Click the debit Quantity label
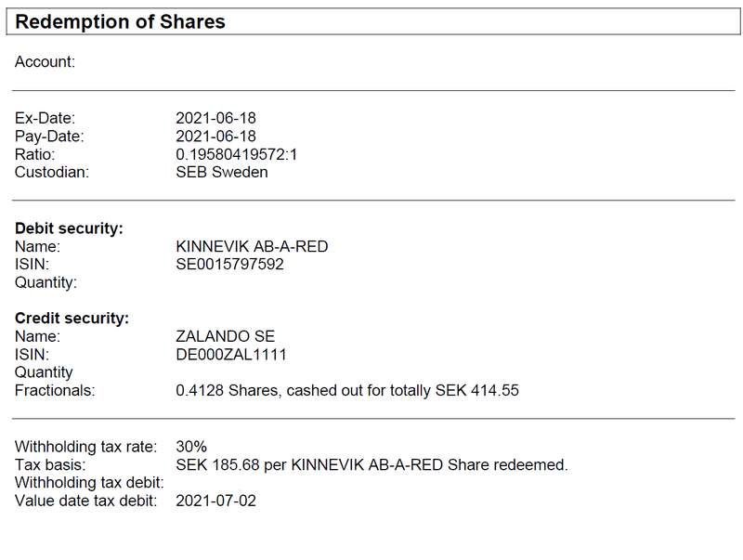The width and height of the screenshot is (743, 560). tap(46, 282)
